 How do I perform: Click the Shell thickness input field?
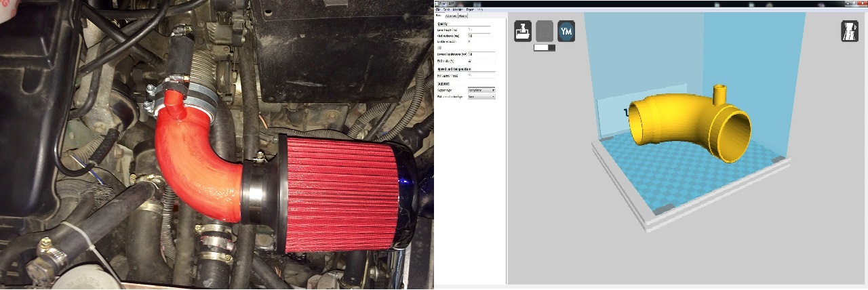click(479, 36)
